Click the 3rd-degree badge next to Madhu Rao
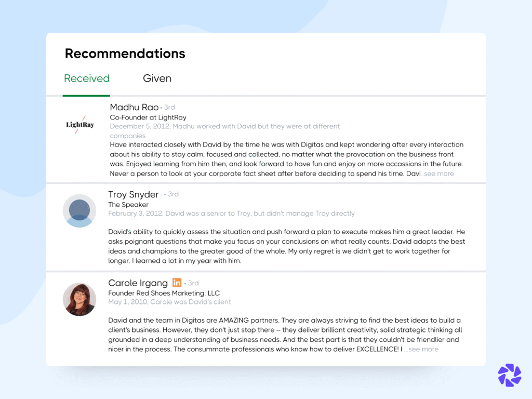The height and width of the screenshot is (399, 532). [169, 107]
